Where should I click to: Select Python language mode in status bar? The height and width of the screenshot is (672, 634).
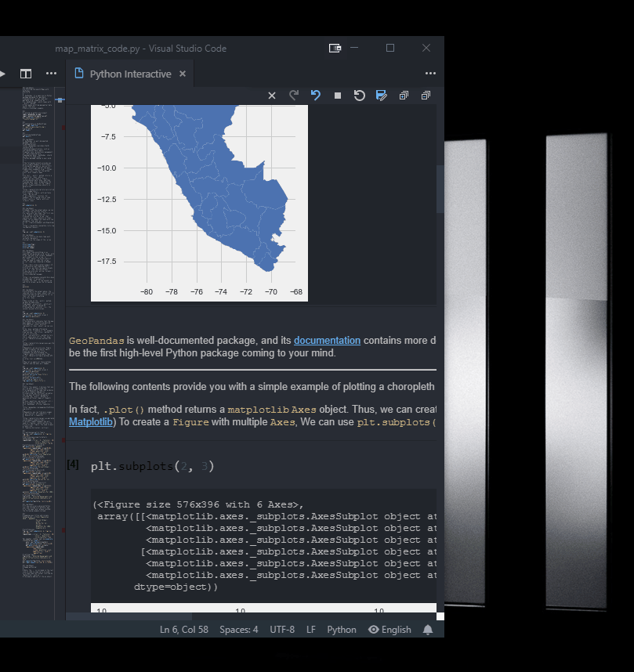[x=342, y=630]
